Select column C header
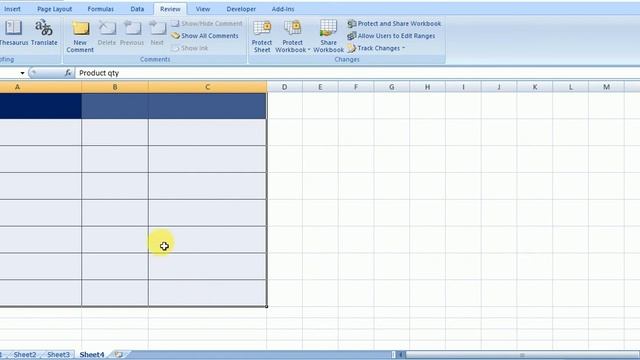The width and height of the screenshot is (640, 360). pos(207,87)
